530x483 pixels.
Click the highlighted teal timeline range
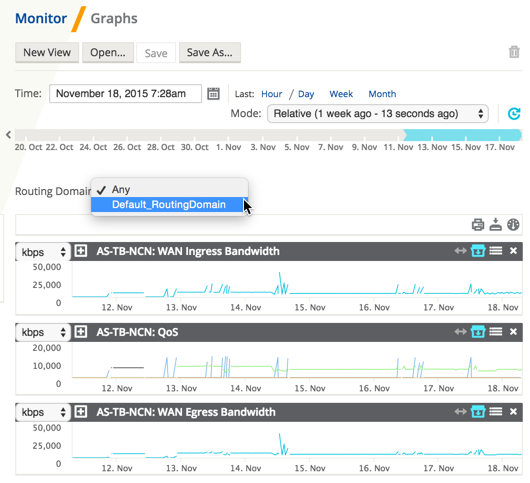point(462,135)
